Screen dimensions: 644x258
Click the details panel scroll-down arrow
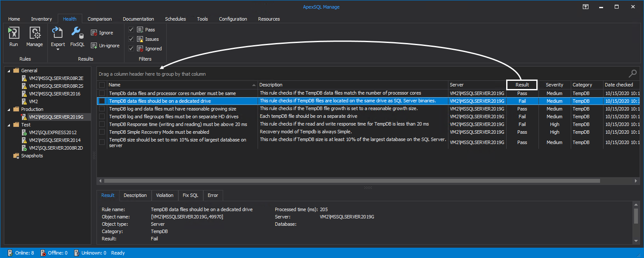click(x=636, y=241)
